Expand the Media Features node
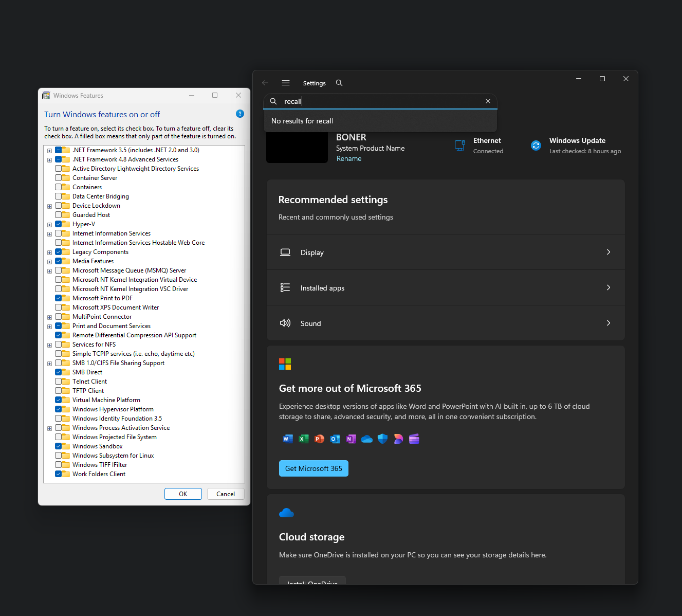This screenshot has width=682, height=616. [x=49, y=262]
